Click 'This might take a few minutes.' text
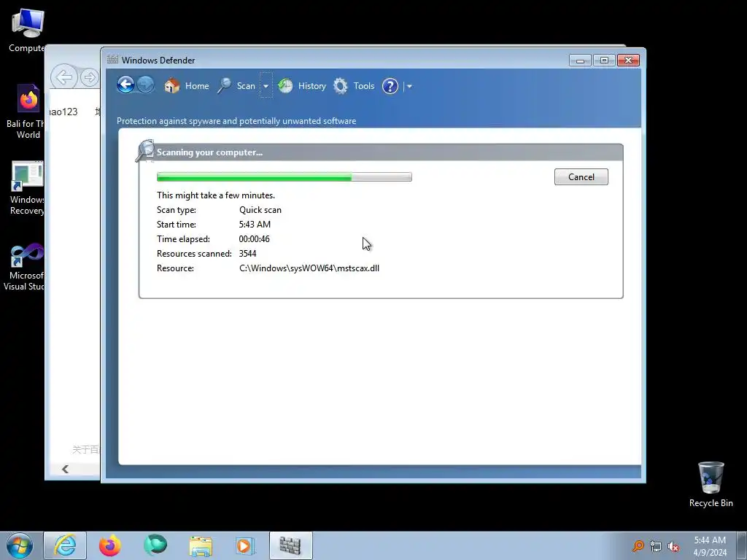 [x=216, y=195]
